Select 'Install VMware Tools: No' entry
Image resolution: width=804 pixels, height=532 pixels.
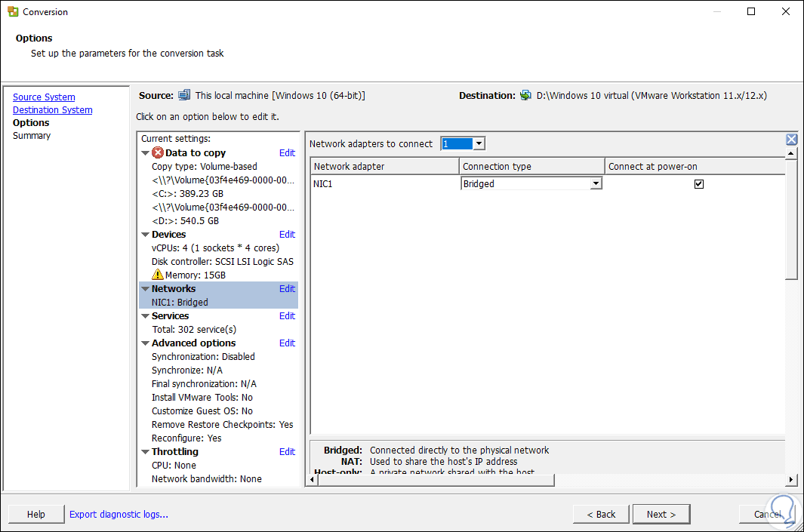(202, 397)
